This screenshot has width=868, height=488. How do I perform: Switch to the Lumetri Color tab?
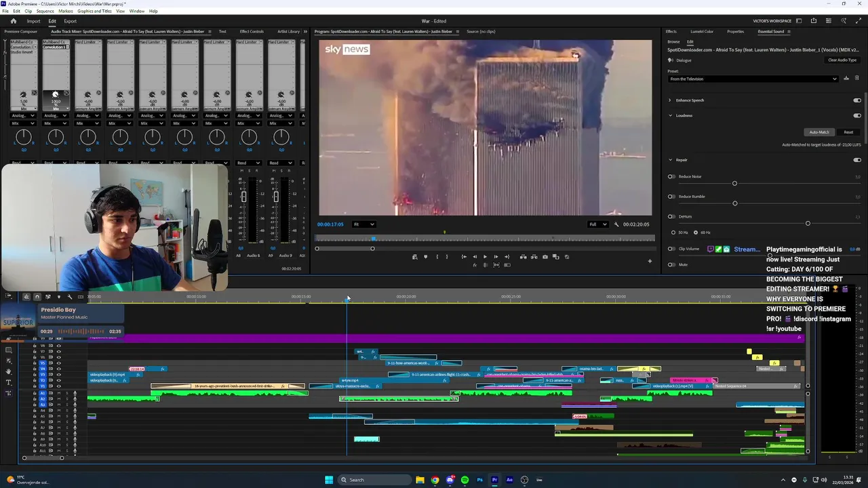click(702, 31)
